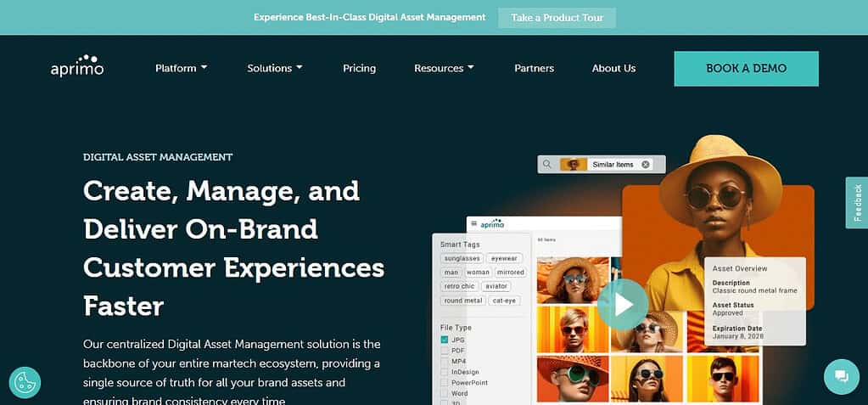Select the aviator smart tag
Image resolution: width=868 pixels, height=405 pixels.
pyautogui.click(x=496, y=286)
